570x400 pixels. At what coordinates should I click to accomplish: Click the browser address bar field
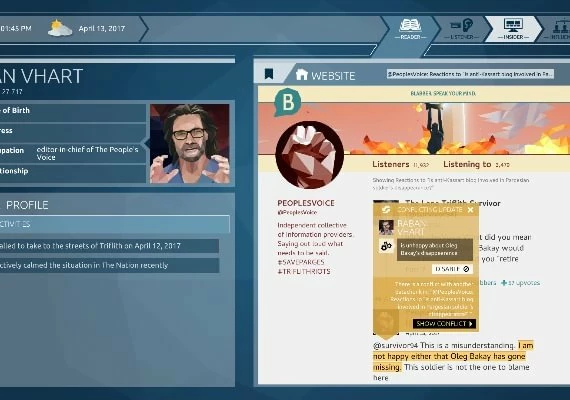[470, 74]
